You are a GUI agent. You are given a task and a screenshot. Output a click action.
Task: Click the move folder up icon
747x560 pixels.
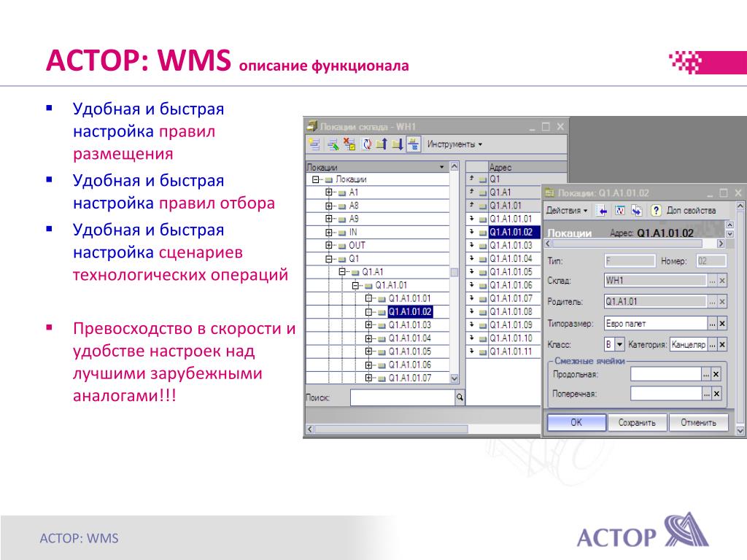click(382, 144)
